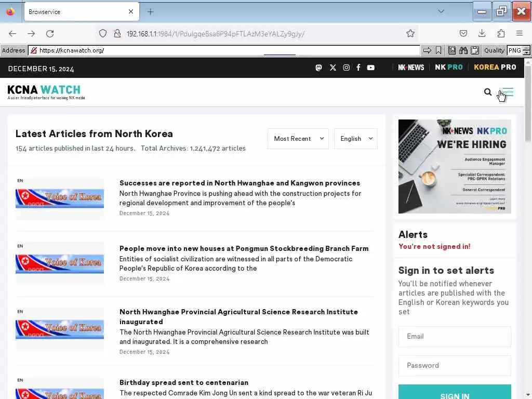Click the SIGN IN button

click(x=455, y=392)
